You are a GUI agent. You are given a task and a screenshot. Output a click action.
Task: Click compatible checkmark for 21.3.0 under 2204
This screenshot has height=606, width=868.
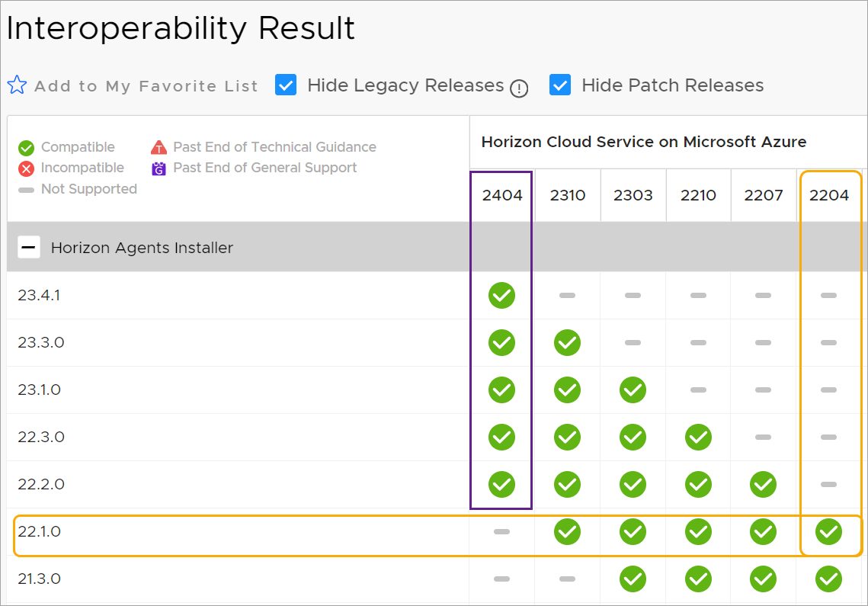point(828,579)
